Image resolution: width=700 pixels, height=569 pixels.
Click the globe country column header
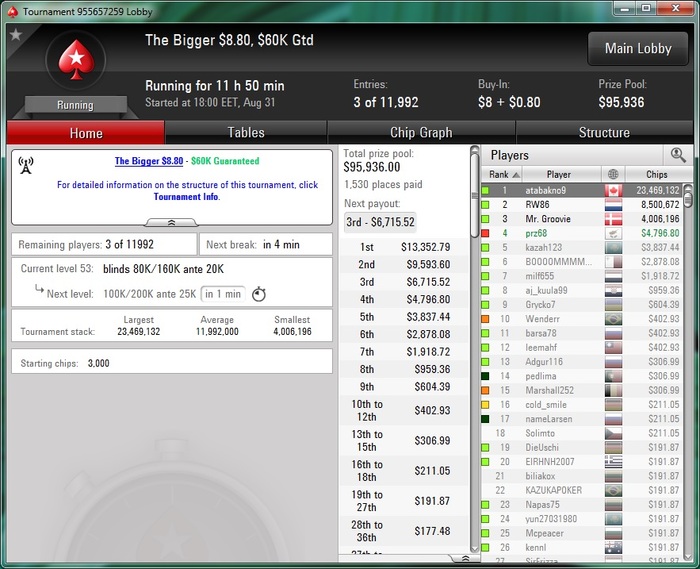click(x=613, y=174)
